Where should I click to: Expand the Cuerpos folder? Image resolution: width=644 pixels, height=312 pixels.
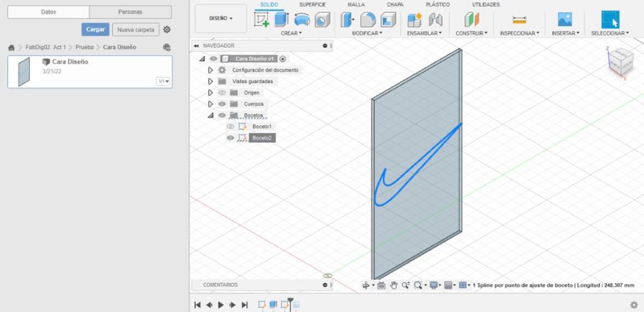[211, 104]
